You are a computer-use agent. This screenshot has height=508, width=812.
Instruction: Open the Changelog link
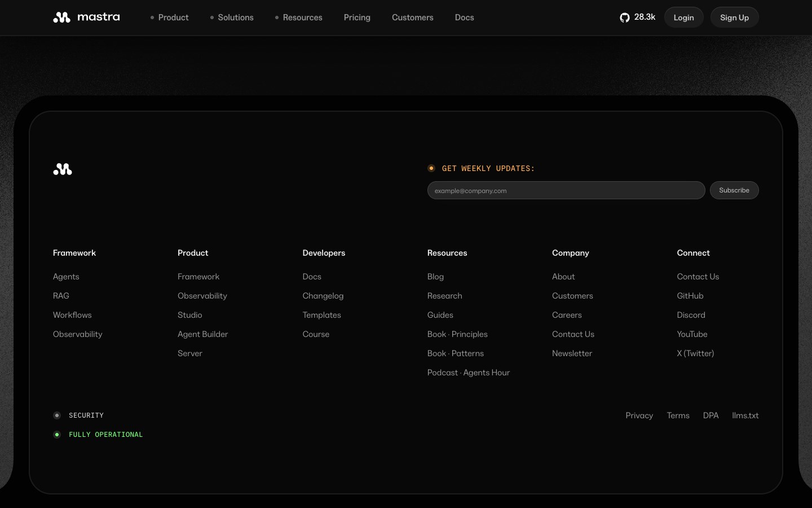coord(323,296)
